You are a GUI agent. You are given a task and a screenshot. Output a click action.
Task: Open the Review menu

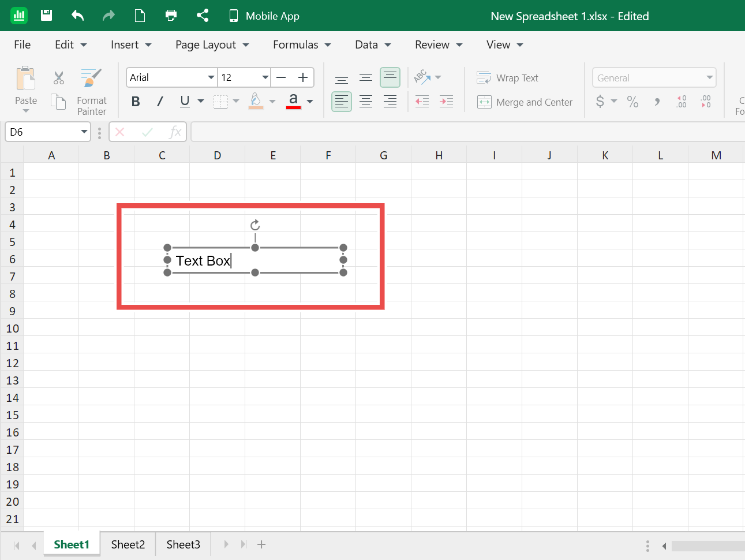coord(439,44)
